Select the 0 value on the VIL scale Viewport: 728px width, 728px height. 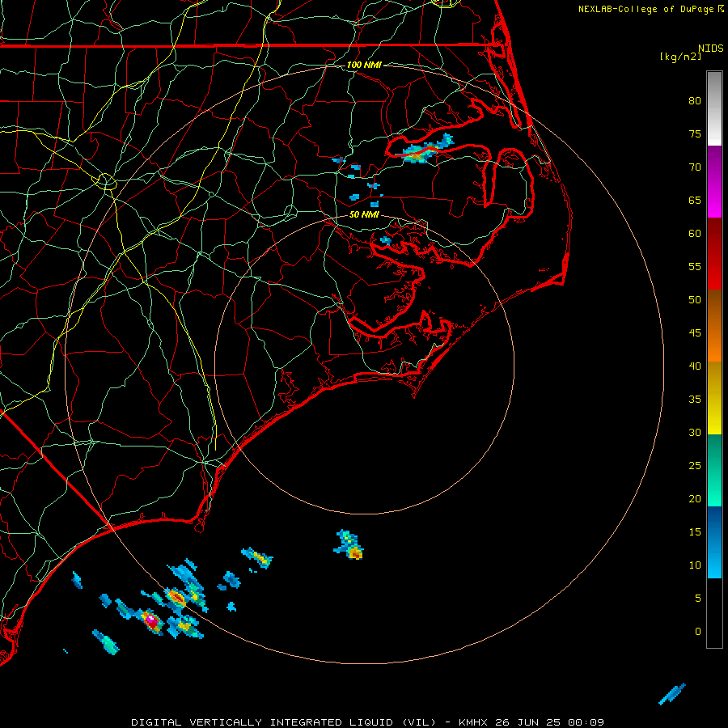point(698,632)
